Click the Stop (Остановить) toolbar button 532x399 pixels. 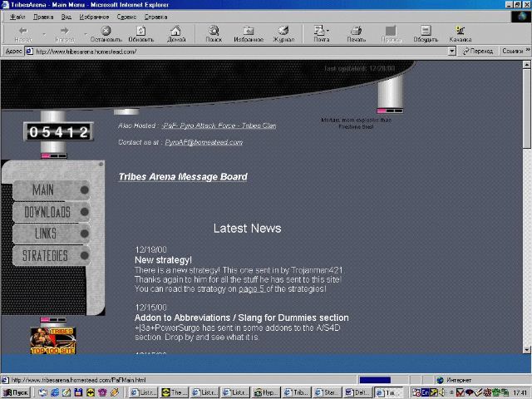pyautogui.click(x=106, y=34)
